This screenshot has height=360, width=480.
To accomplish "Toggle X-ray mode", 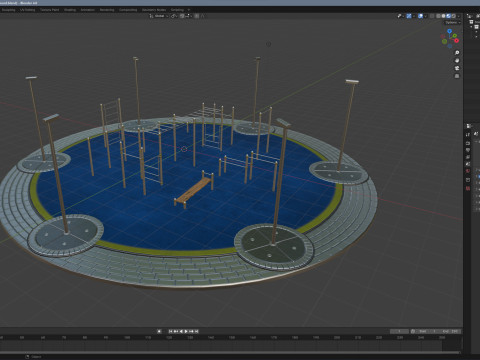I will click(432, 16).
